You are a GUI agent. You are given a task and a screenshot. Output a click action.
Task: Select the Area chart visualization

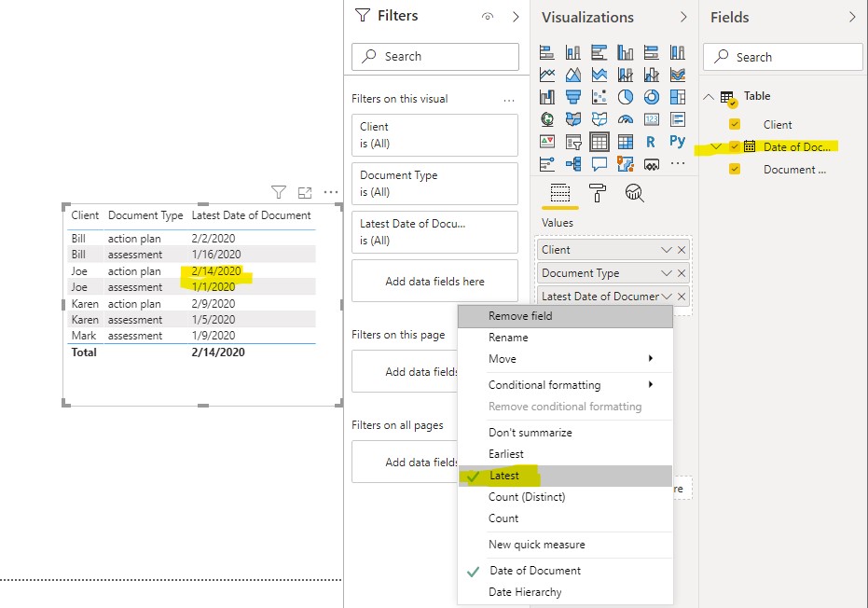tap(573, 75)
